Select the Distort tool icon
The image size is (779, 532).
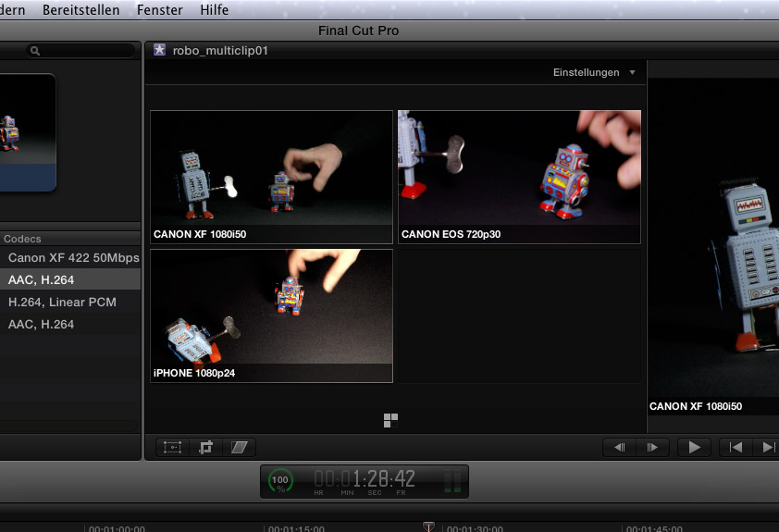(241, 447)
